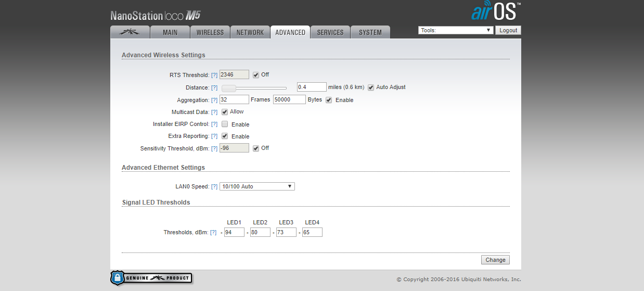The width and height of the screenshot is (644, 291).
Task: Open Distance help link
Action: [214, 87]
